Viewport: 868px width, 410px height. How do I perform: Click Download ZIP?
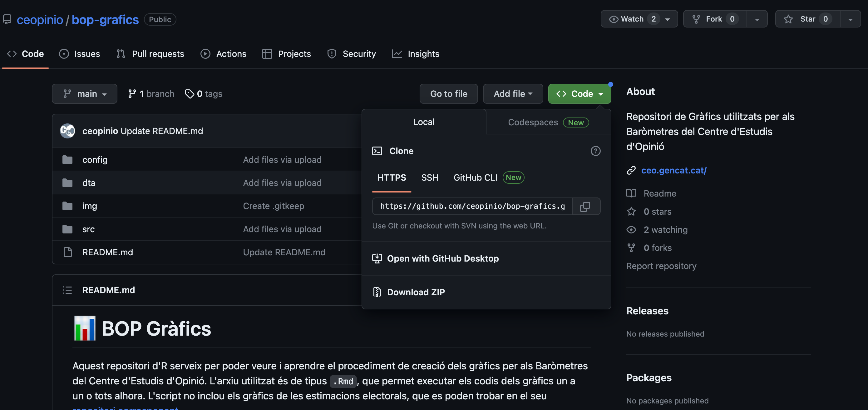tap(416, 292)
